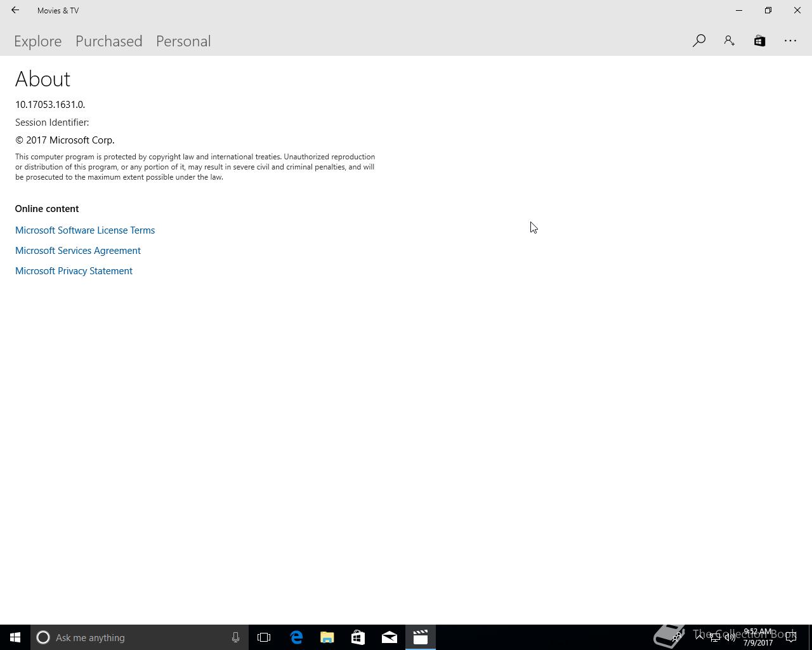The image size is (812, 650).
Task: Launch Microsoft Edge from the taskbar
Action: pyautogui.click(x=296, y=637)
